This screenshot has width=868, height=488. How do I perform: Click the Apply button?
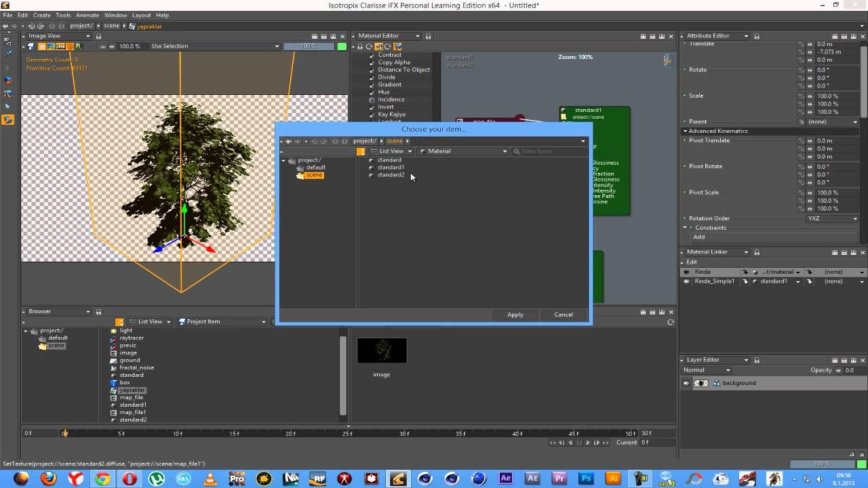pos(515,314)
